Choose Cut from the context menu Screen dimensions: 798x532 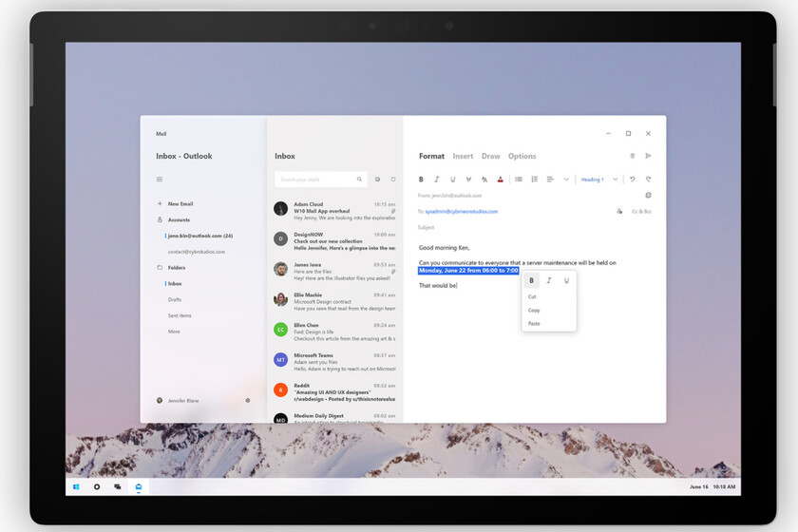coord(532,296)
